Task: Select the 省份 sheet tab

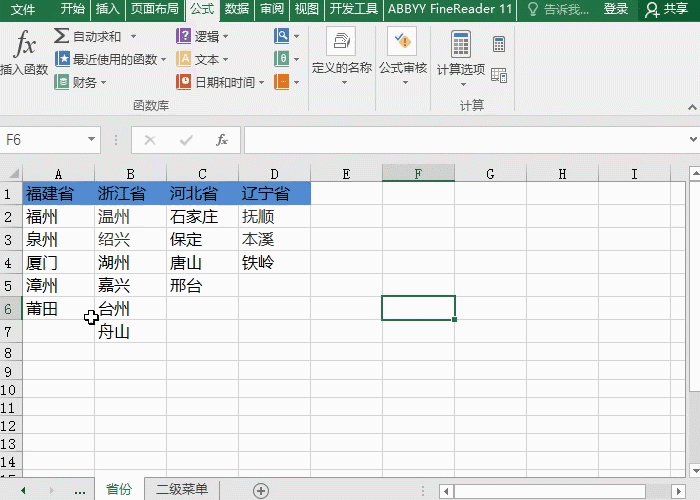Action: click(119, 489)
